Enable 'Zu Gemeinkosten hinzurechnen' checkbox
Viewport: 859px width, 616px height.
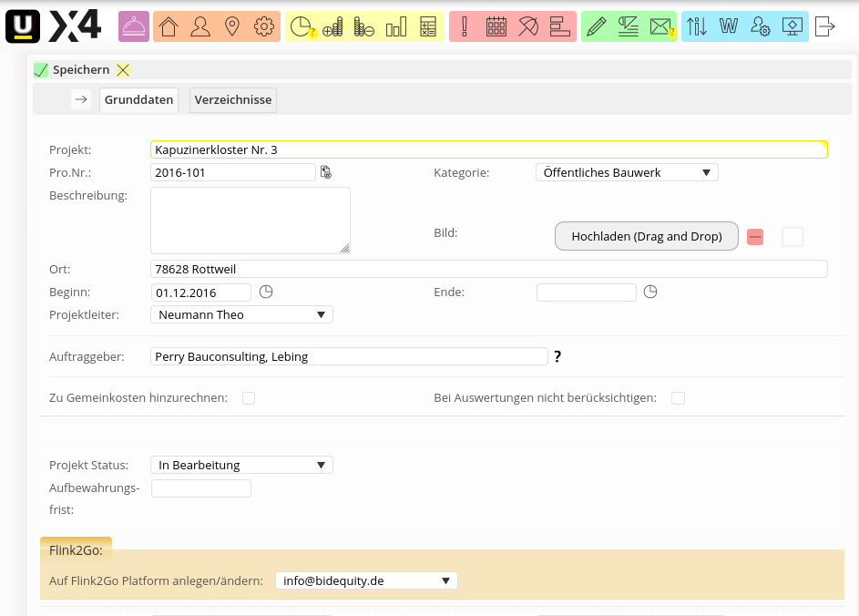(248, 398)
